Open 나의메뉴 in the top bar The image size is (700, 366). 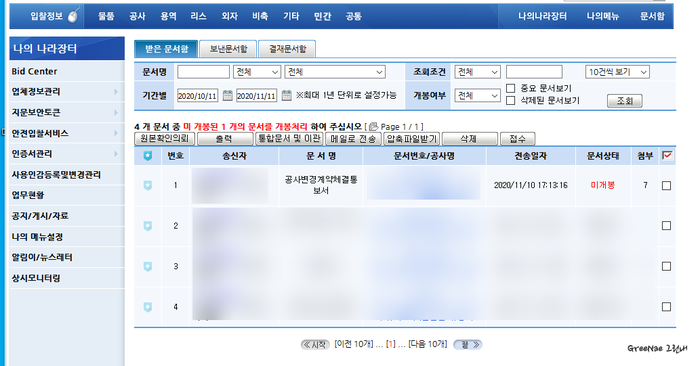(603, 17)
